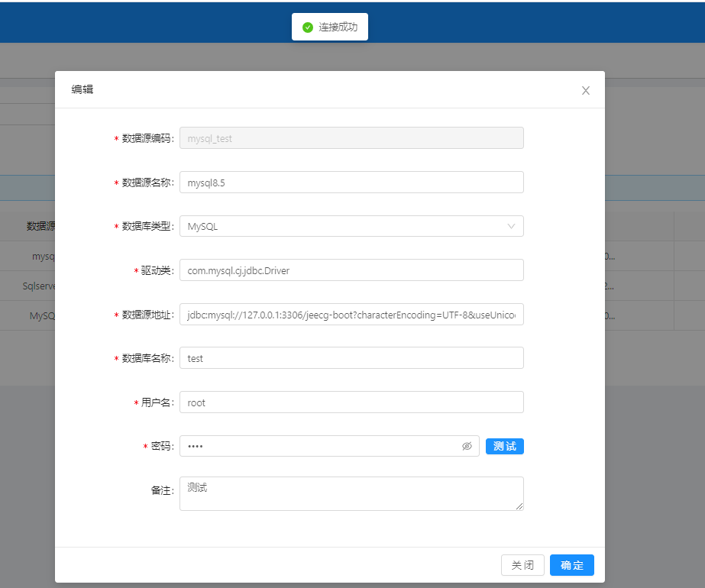Focus the 用户名 field containing root

point(351,402)
